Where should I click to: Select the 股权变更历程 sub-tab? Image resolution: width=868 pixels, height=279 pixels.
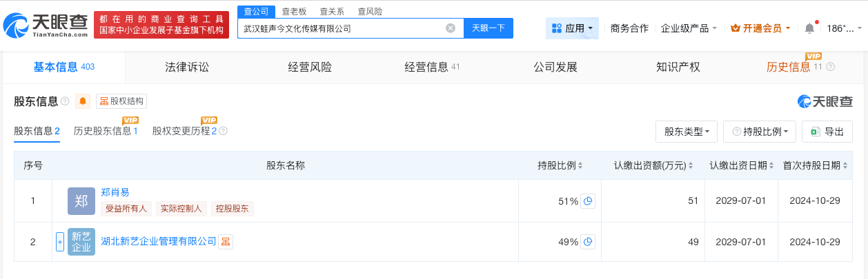[184, 131]
